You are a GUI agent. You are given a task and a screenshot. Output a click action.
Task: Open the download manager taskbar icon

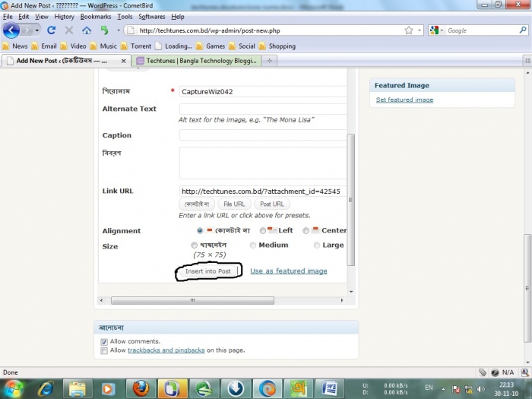[236, 389]
